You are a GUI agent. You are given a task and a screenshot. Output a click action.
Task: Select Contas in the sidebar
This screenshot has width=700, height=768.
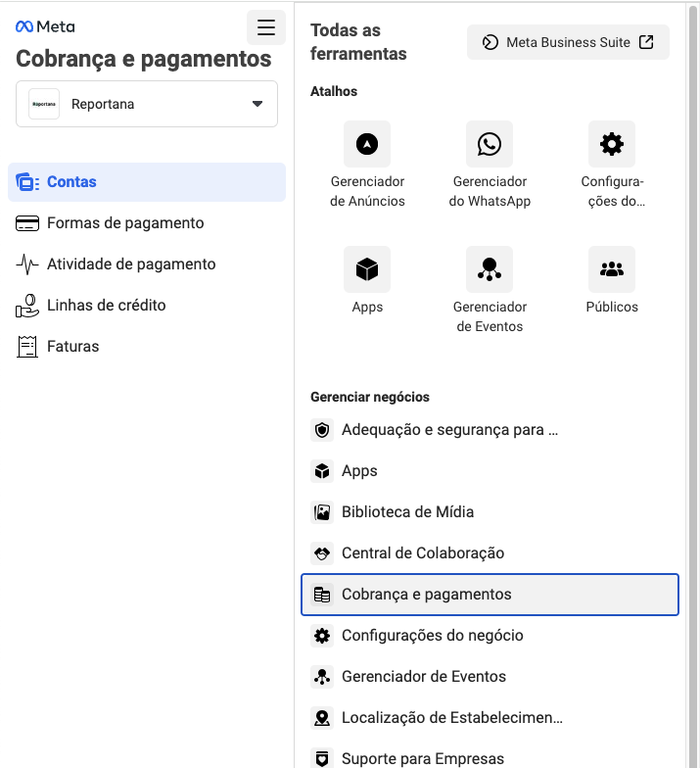point(72,182)
